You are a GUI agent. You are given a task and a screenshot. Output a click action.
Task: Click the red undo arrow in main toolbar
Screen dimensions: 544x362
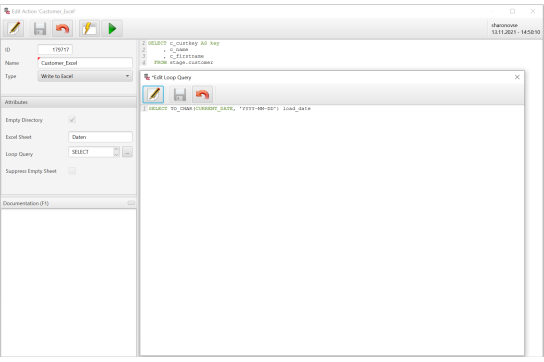62,28
